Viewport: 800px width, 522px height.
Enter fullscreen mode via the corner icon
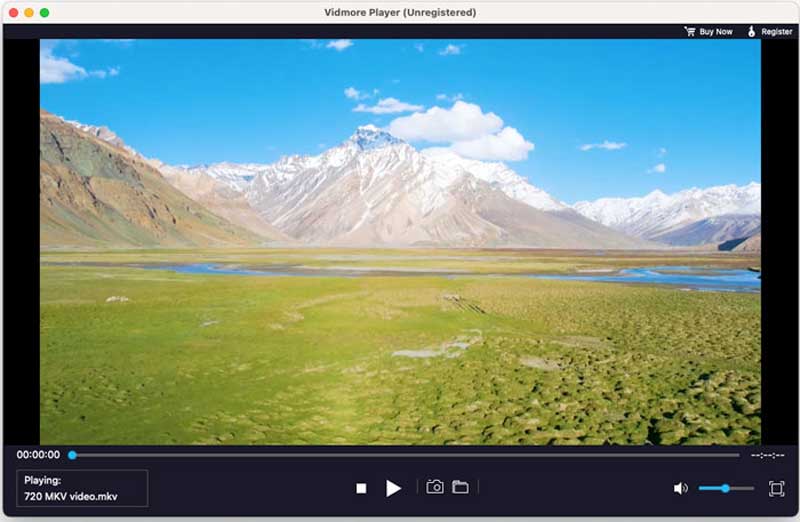(776, 488)
